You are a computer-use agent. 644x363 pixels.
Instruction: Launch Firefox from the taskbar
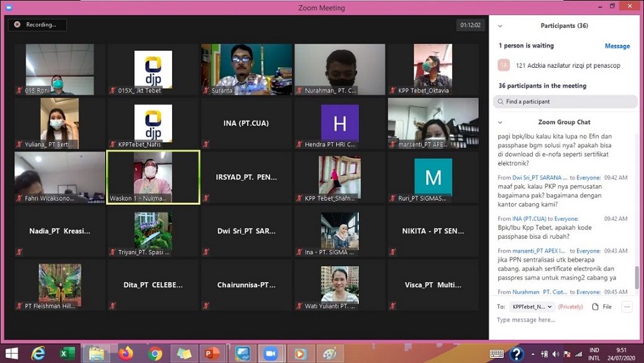(125, 353)
